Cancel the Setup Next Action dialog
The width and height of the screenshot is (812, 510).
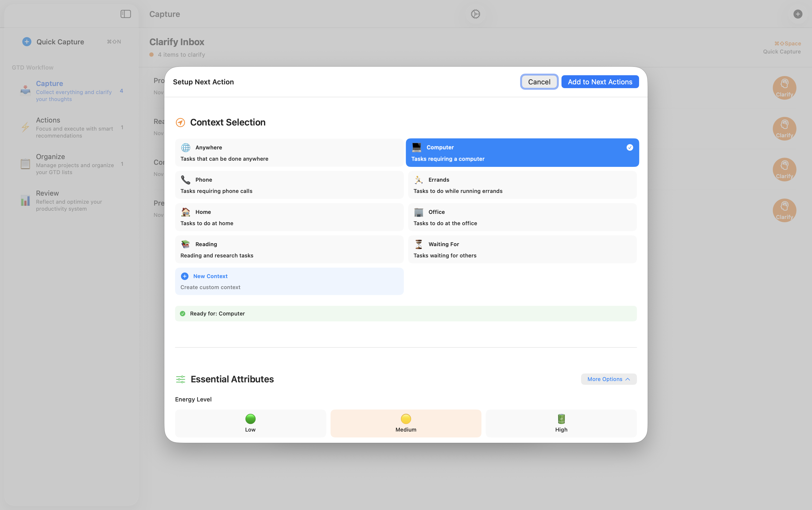[538, 82]
